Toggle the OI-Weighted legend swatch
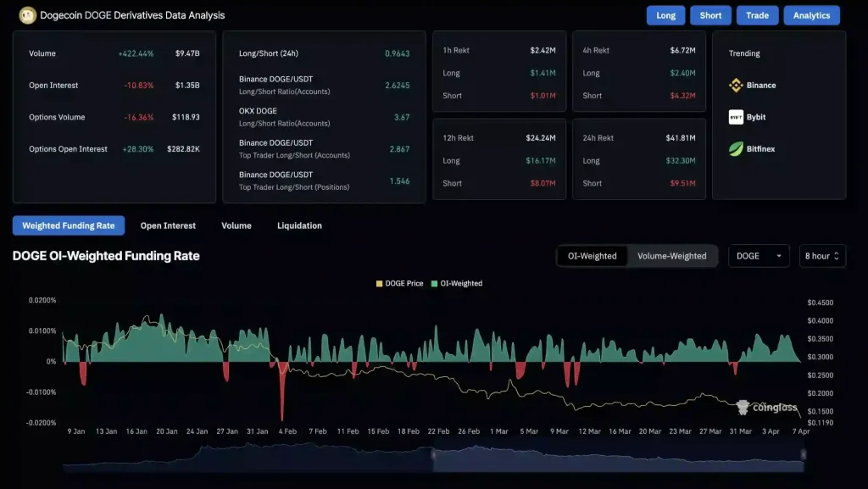This screenshot has height=489, width=868. pyautogui.click(x=435, y=283)
